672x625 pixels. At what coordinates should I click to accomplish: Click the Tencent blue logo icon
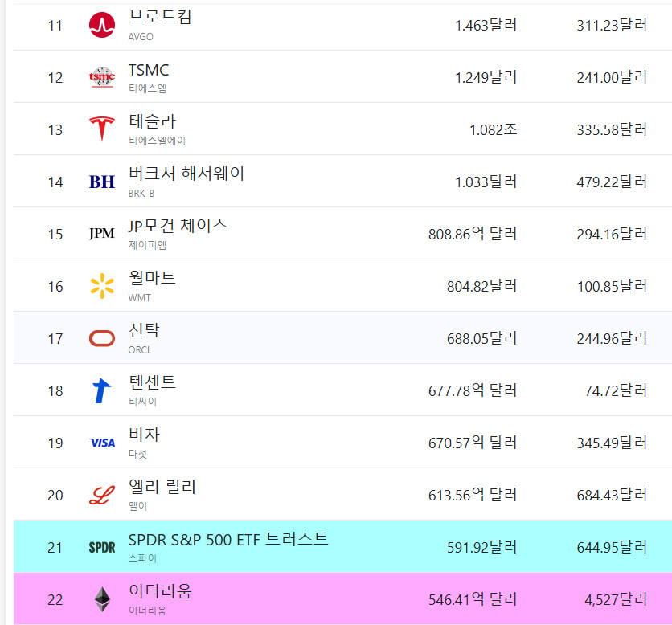(x=102, y=390)
